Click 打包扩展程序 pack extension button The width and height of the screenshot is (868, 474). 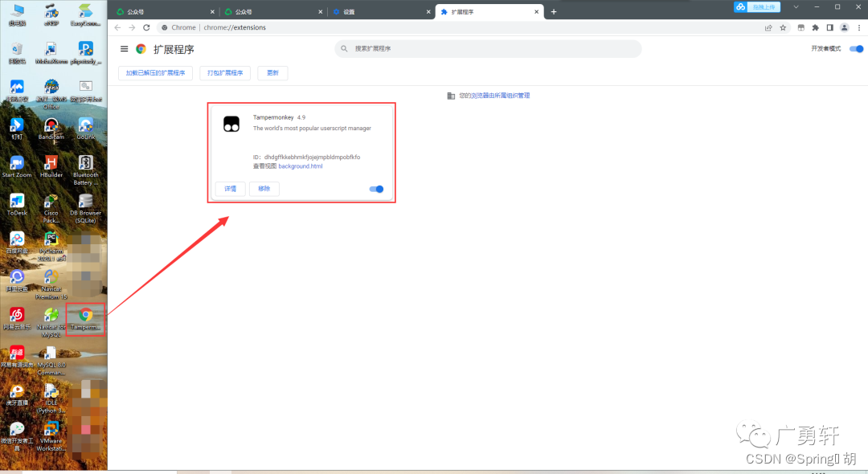(x=225, y=73)
